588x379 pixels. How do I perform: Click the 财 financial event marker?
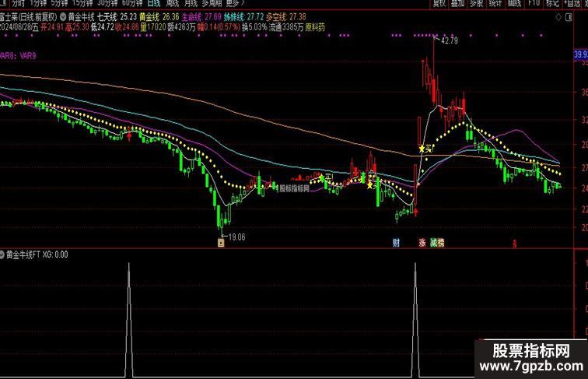pyautogui.click(x=396, y=243)
